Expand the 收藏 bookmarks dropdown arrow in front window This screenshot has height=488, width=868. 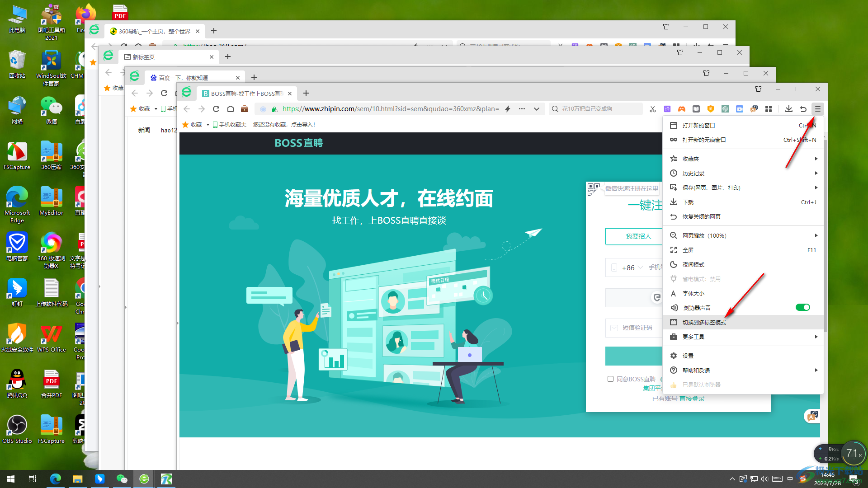[208, 125]
